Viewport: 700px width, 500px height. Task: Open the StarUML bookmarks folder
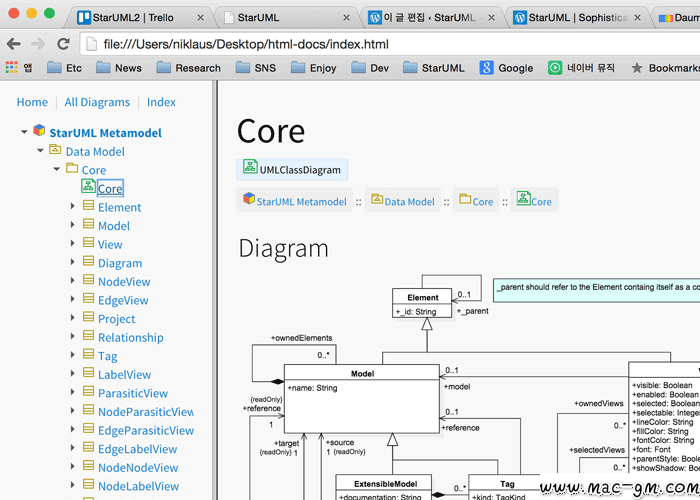point(434,68)
